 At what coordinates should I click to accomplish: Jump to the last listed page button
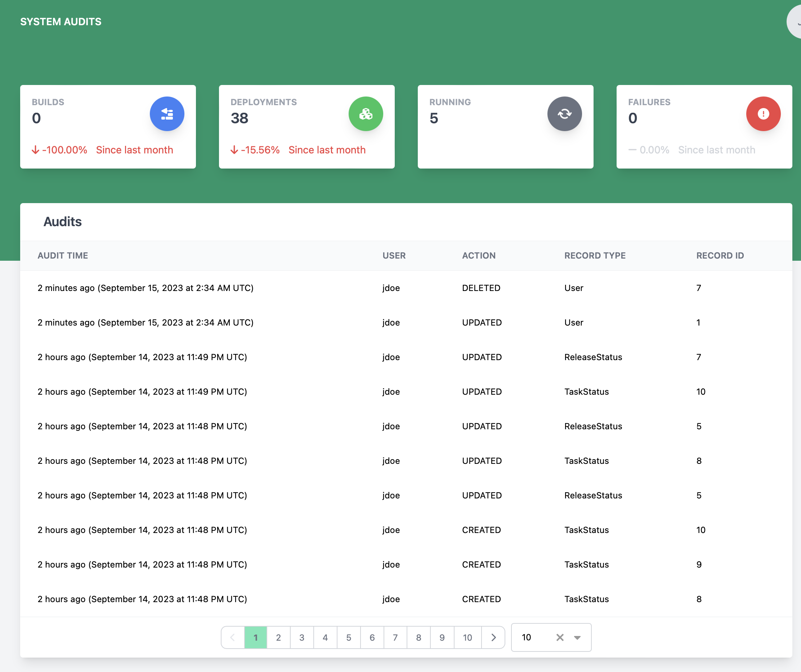(x=467, y=637)
